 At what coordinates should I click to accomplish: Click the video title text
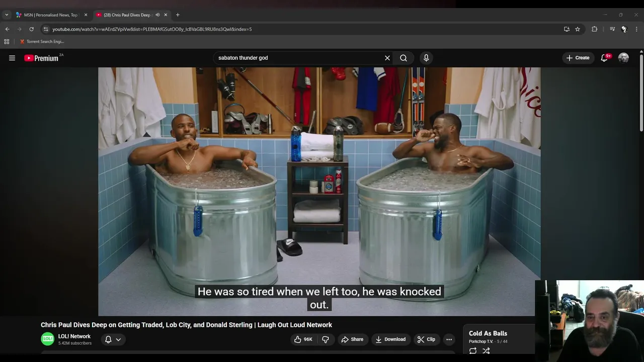click(186, 325)
